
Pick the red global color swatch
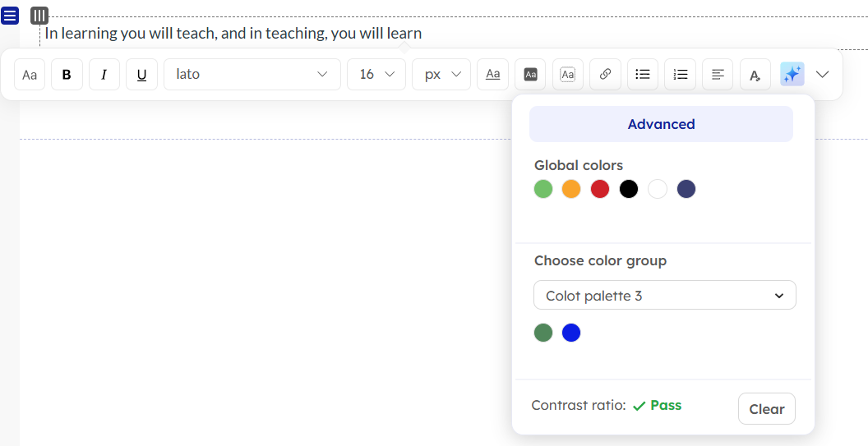(x=600, y=190)
